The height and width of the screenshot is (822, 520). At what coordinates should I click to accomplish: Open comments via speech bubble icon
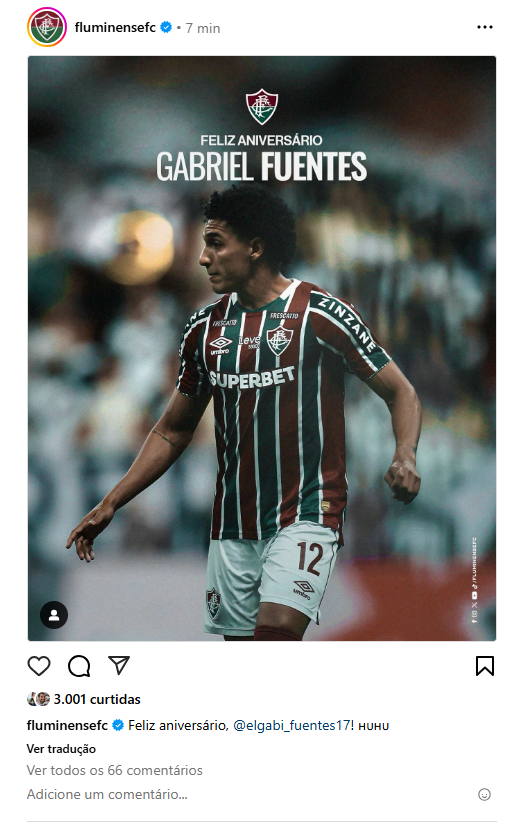[x=79, y=666]
